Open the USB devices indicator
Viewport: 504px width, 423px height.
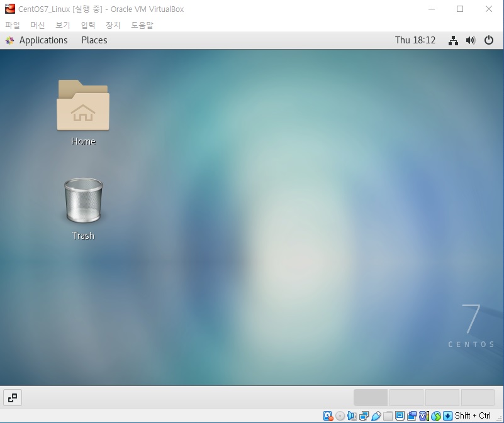click(x=376, y=416)
